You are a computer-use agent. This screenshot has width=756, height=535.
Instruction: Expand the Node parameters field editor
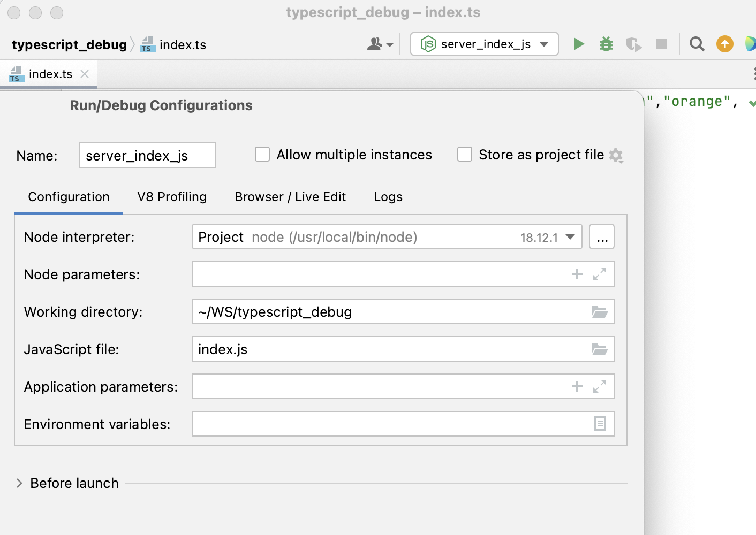point(599,274)
